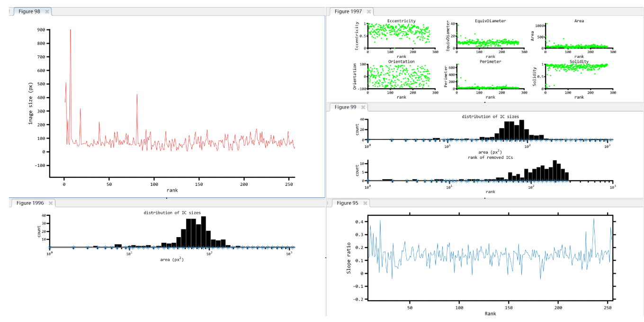Switch to the Figure 98 tab
Image resolution: width=644 pixels, height=322 pixels.
[x=29, y=11]
